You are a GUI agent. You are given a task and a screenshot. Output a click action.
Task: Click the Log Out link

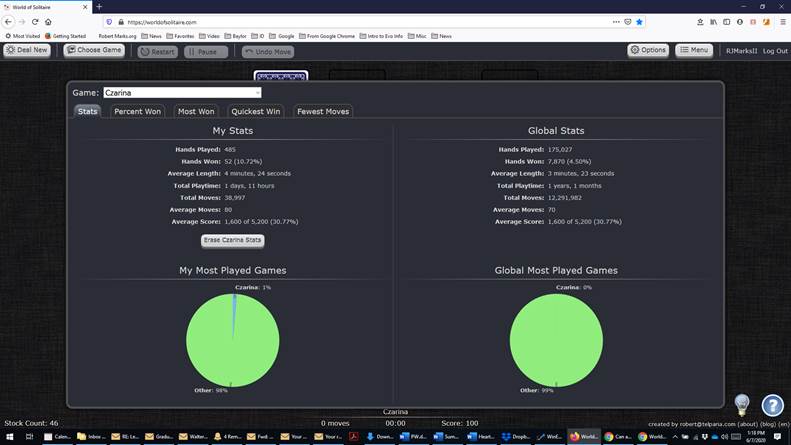coord(775,51)
